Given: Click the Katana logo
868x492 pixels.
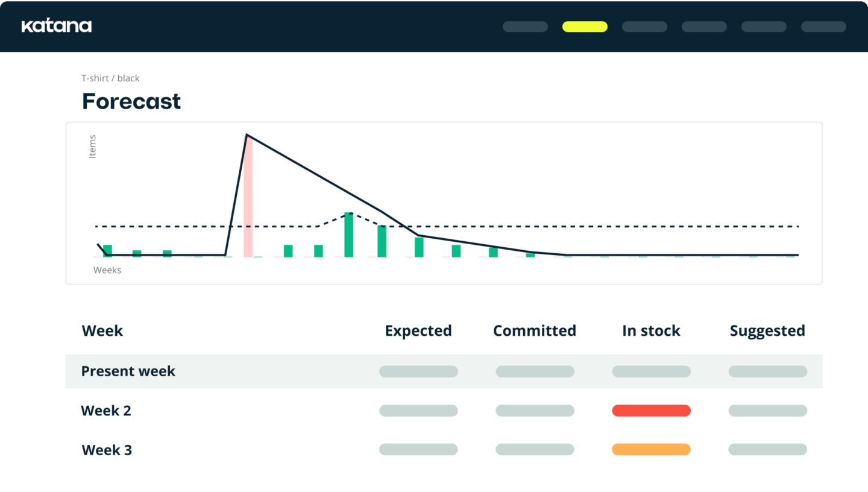Looking at the screenshot, I should coord(57,26).
